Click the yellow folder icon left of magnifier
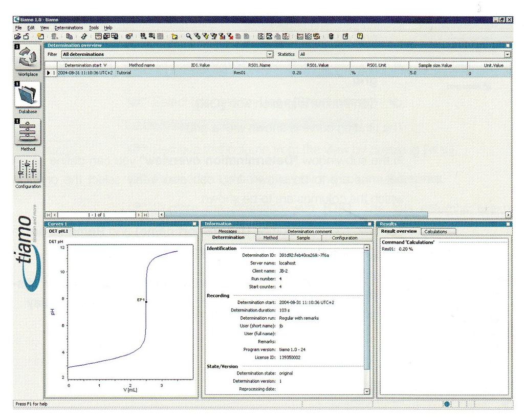 pyautogui.click(x=174, y=36)
